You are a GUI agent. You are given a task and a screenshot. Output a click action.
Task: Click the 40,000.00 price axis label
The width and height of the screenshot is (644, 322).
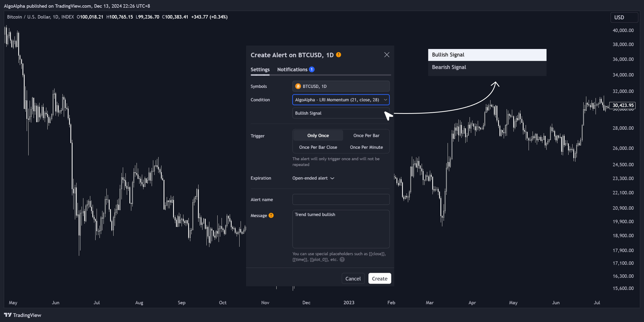coord(623,30)
